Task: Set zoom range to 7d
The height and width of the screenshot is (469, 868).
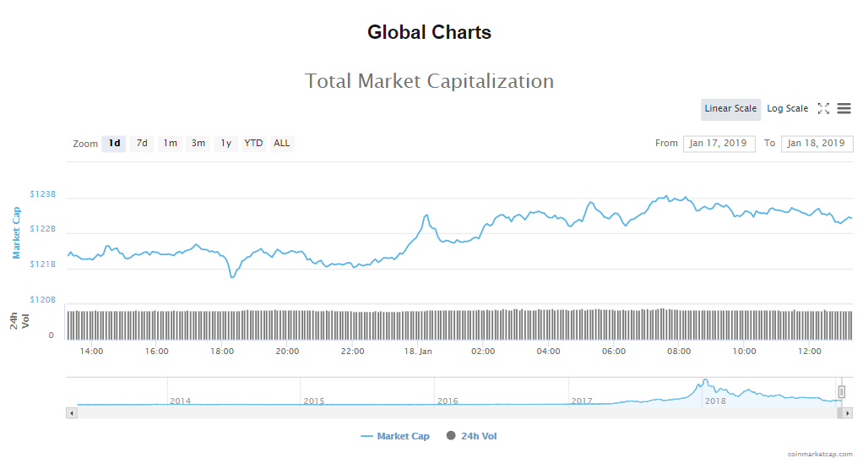Action: (x=142, y=144)
